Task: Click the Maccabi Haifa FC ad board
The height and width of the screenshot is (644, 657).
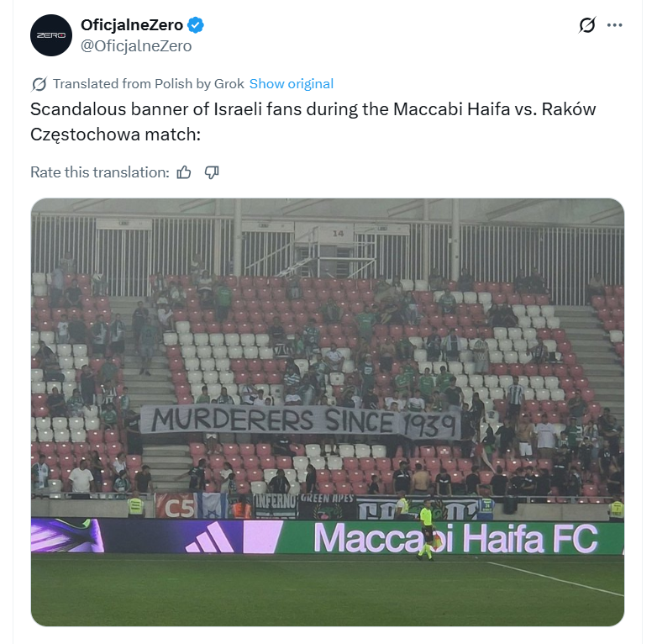Action: tap(455, 539)
